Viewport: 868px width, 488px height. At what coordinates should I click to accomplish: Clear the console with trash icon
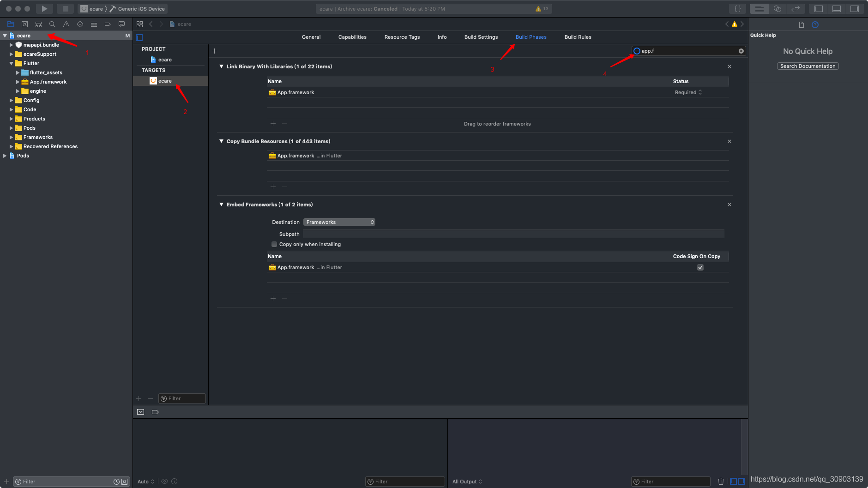tap(721, 482)
